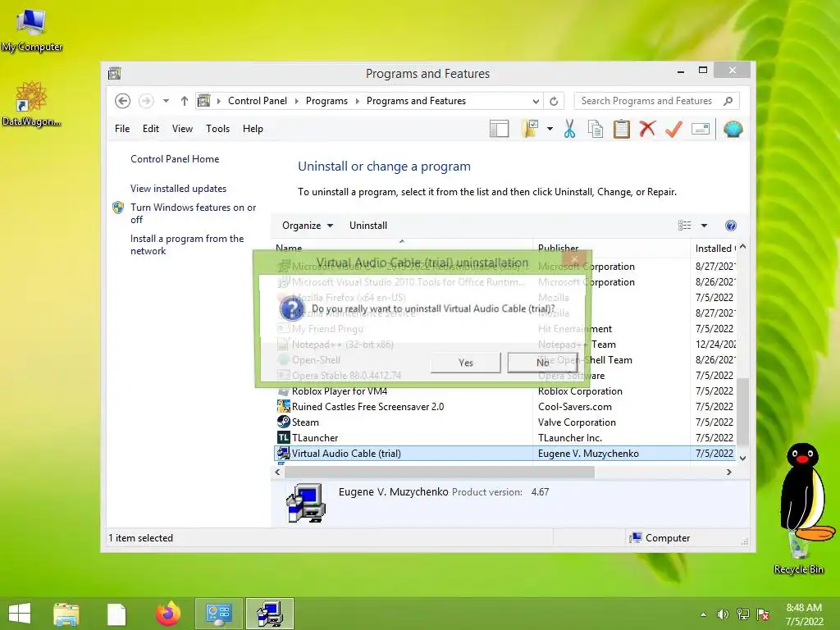Click the Recycle Bin desktop icon
The image size is (840, 630).
click(x=799, y=551)
